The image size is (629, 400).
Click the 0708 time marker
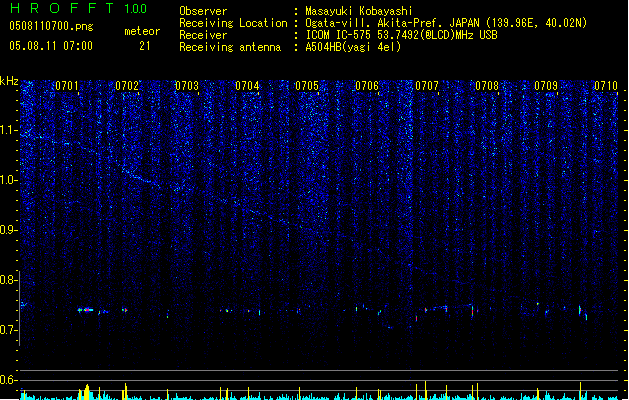(487, 86)
